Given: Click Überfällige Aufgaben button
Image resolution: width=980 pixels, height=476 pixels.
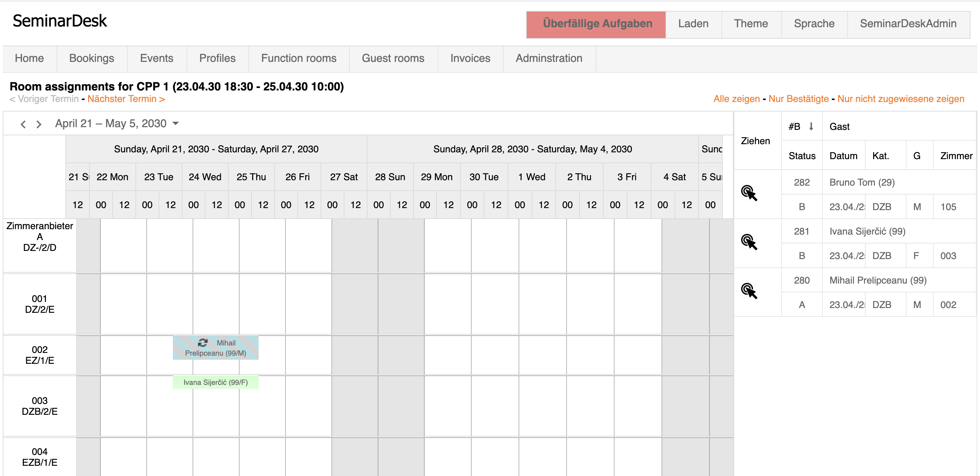Looking at the screenshot, I should [x=597, y=23].
